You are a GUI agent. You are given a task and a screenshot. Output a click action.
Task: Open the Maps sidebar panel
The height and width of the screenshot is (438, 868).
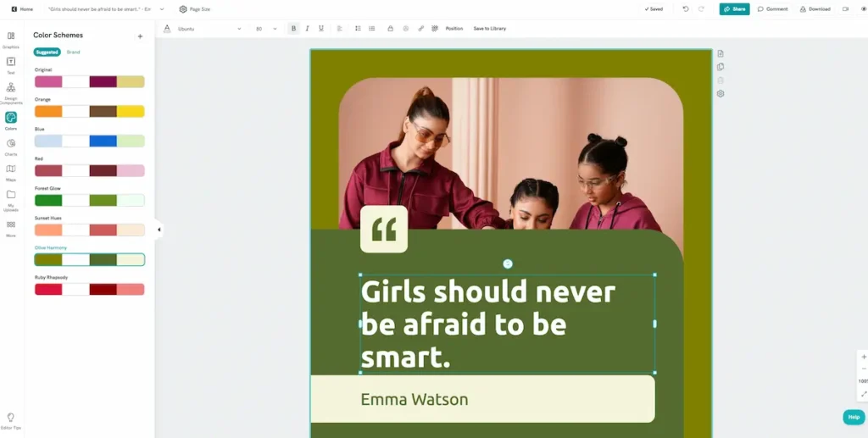coord(10,173)
